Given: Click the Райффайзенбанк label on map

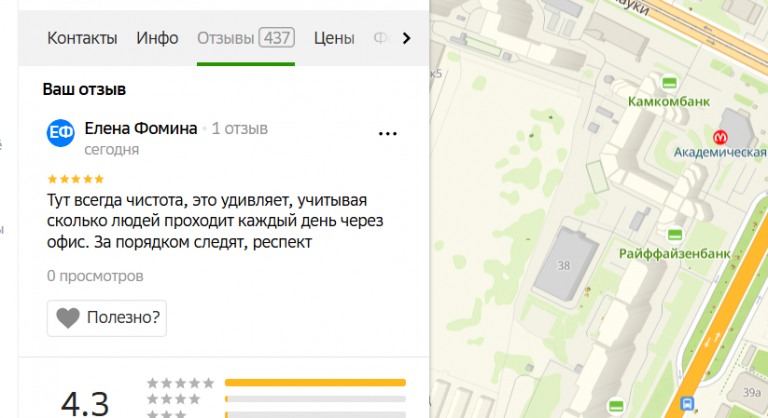Looking at the screenshot, I should click(x=674, y=254).
